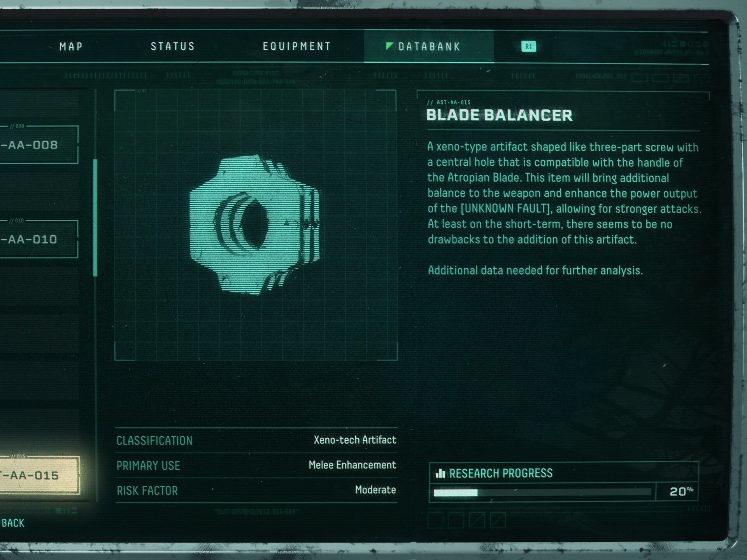This screenshot has height=560, width=747.
Task: Open the EQUIPMENT tab
Action: coord(297,47)
